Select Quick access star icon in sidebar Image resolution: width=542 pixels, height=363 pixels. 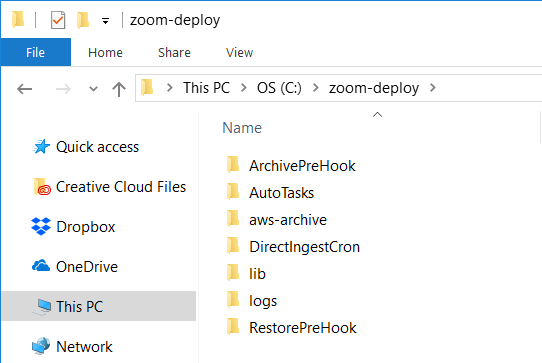click(x=41, y=147)
